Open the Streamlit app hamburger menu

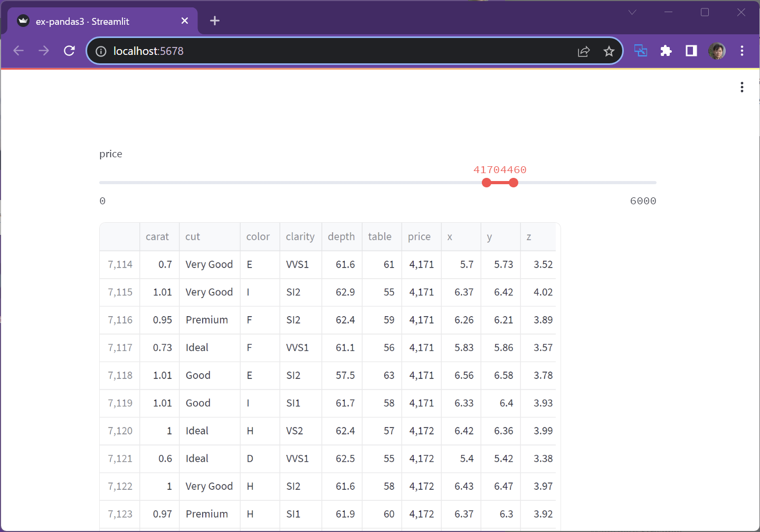[742, 87]
